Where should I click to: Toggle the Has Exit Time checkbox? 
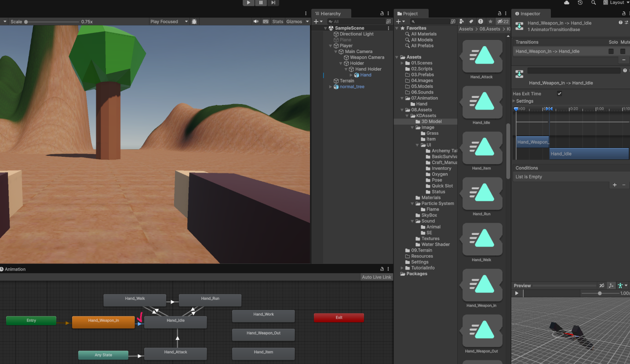click(x=559, y=94)
